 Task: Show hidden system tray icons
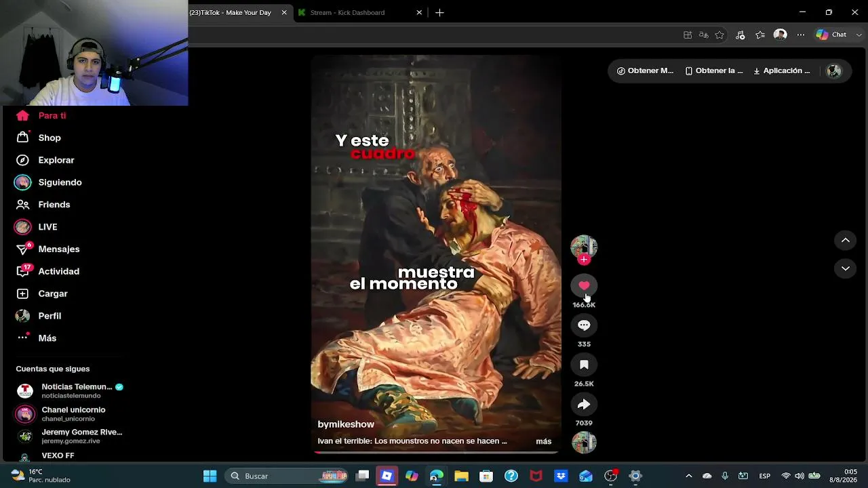[x=689, y=476]
